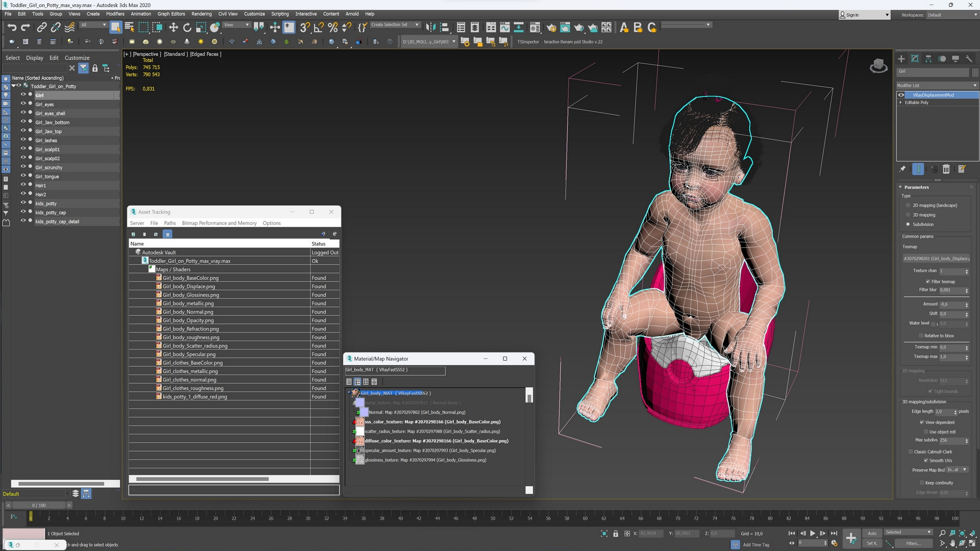Viewport: 980px width, 551px height.
Task: Open the Preserve Map Bnd dropdown
Action: (957, 470)
